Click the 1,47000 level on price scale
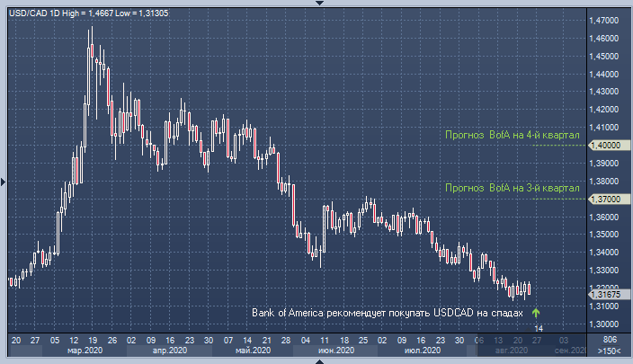The width and height of the screenshot is (633, 364). (x=603, y=20)
